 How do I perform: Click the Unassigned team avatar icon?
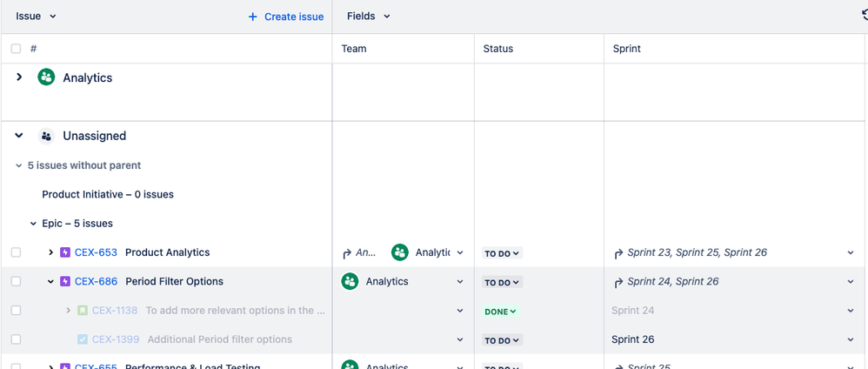coord(46,136)
